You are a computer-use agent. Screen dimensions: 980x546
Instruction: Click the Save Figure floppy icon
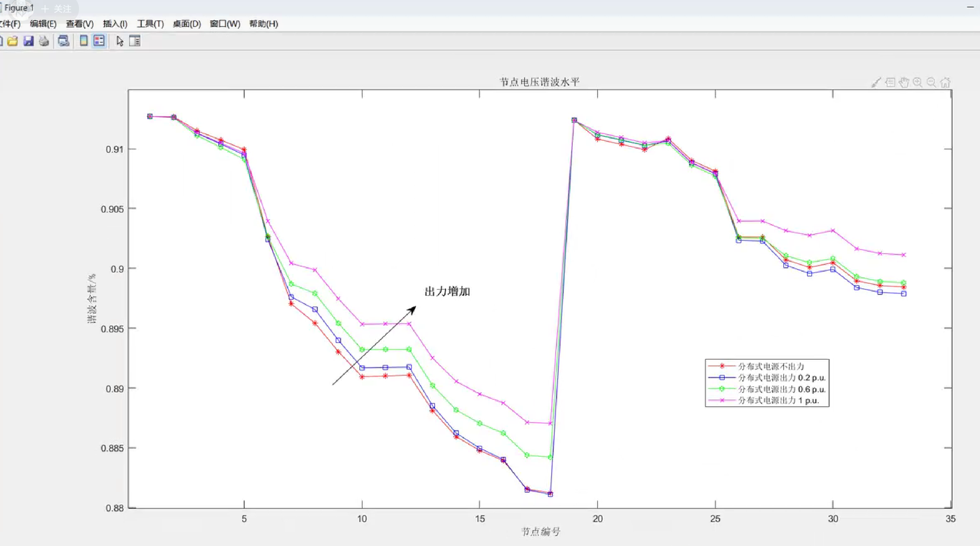28,41
